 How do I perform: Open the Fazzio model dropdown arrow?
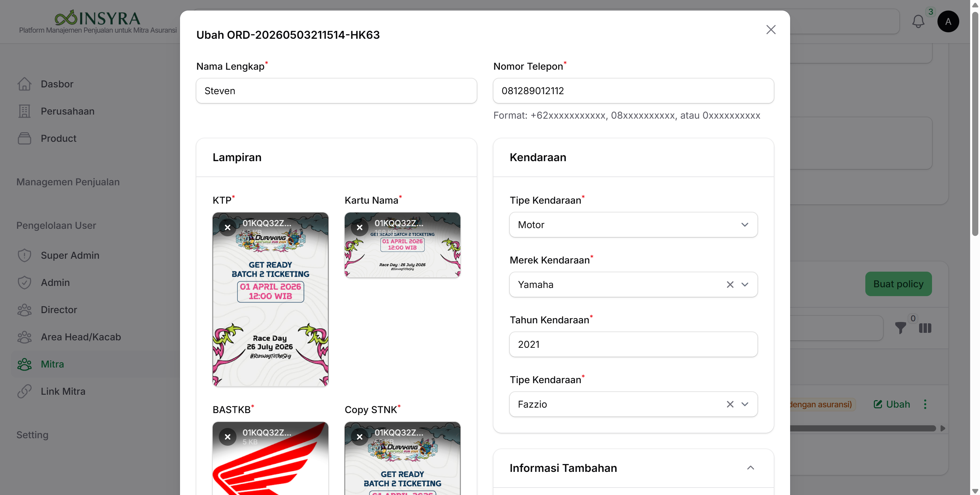click(745, 404)
